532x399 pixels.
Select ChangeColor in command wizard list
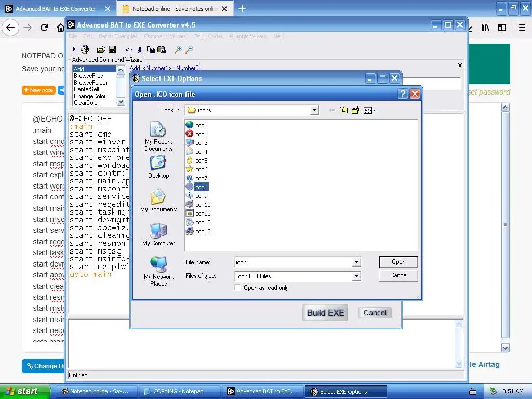pos(90,96)
